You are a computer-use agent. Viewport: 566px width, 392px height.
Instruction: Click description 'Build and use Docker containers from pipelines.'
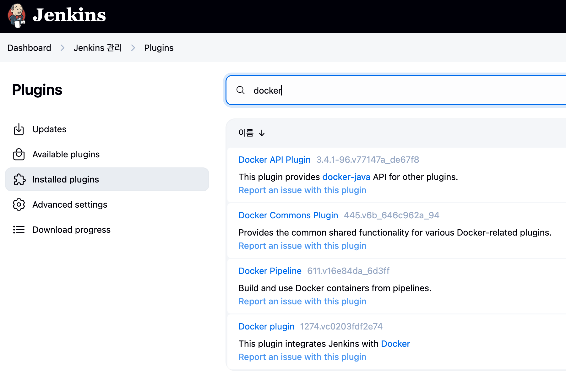335,288
